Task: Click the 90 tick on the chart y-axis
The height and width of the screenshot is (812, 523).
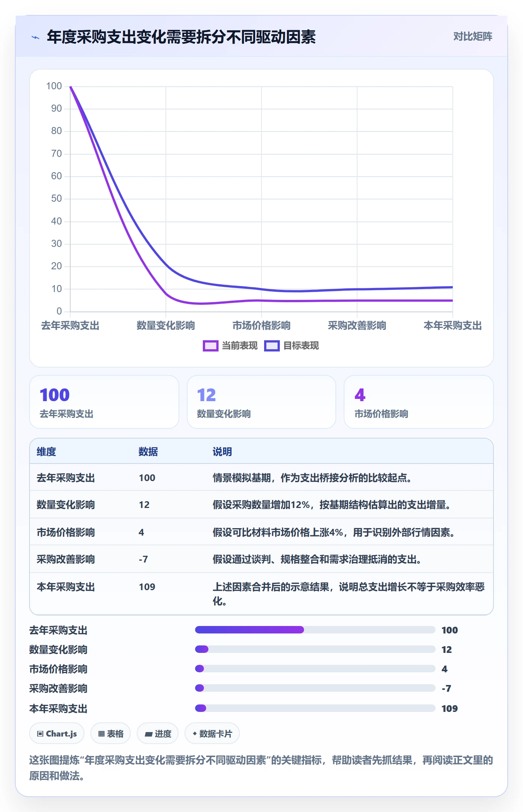Action: tap(56, 109)
